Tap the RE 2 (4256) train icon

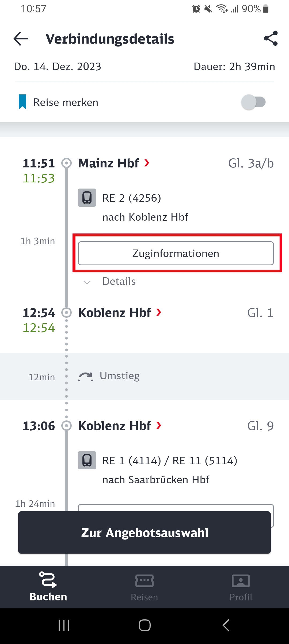click(87, 198)
